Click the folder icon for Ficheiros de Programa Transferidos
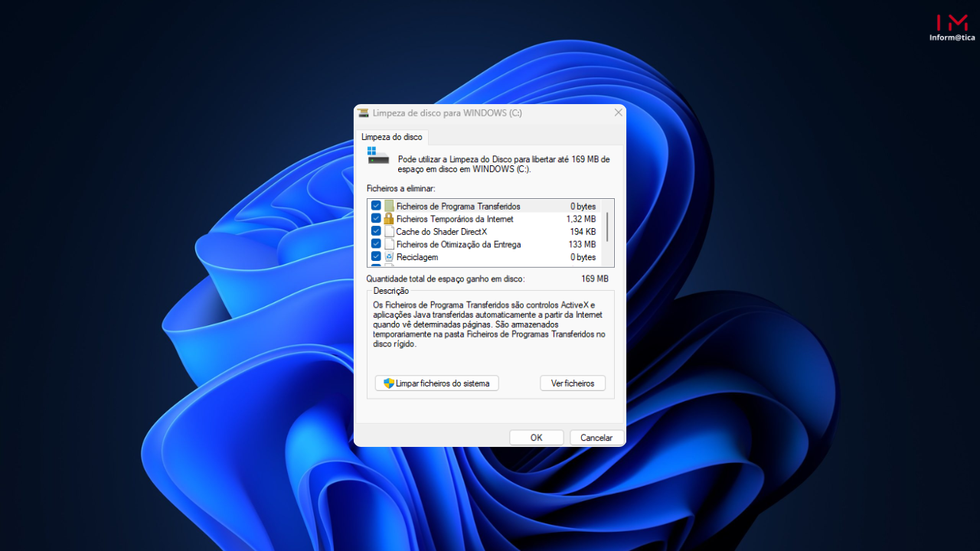 point(389,206)
